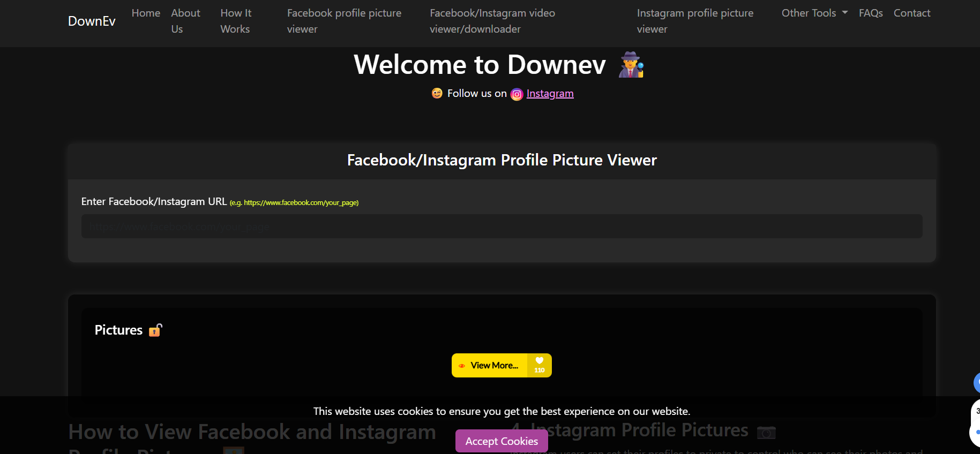Image resolution: width=980 pixels, height=454 pixels.
Task: Click the unlocked padlock icon beside Pictures
Action: pos(155,330)
